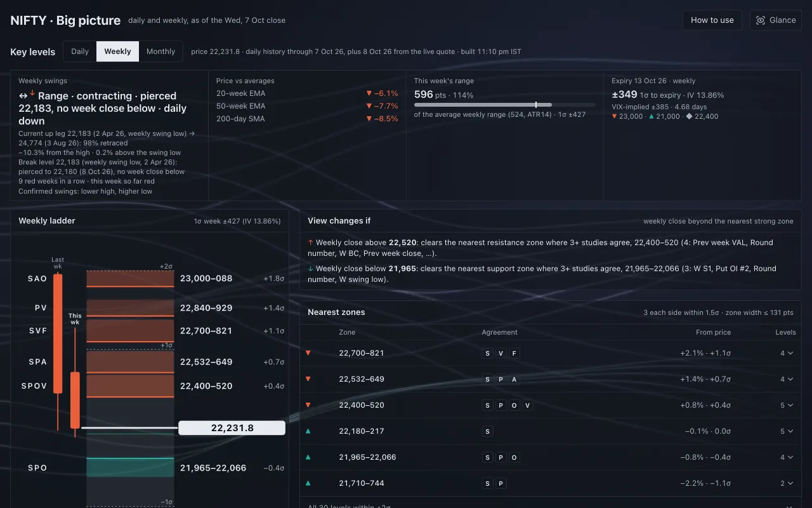Expand levels for zone 22,400–520
812x508 pixels.
(x=787, y=405)
